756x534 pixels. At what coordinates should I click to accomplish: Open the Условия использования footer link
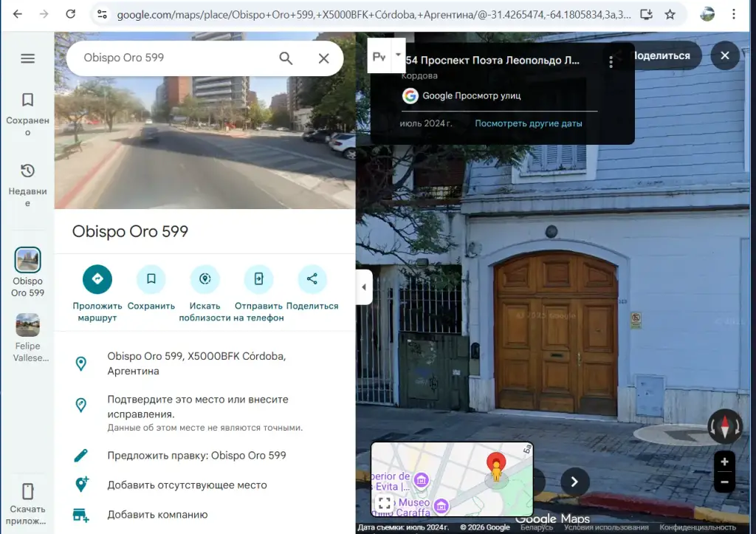(606, 528)
